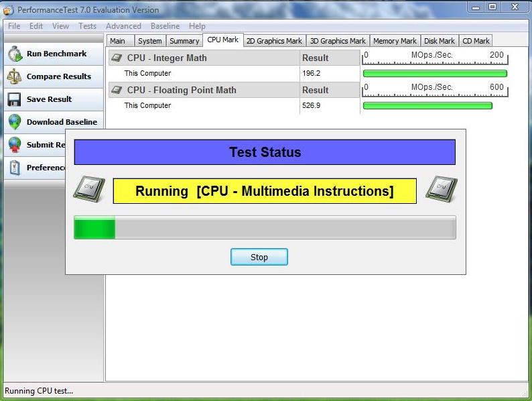Maximize the PerformanceTest window
The height and width of the screenshot is (401, 532).
pyautogui.click(x=492, y=7)
